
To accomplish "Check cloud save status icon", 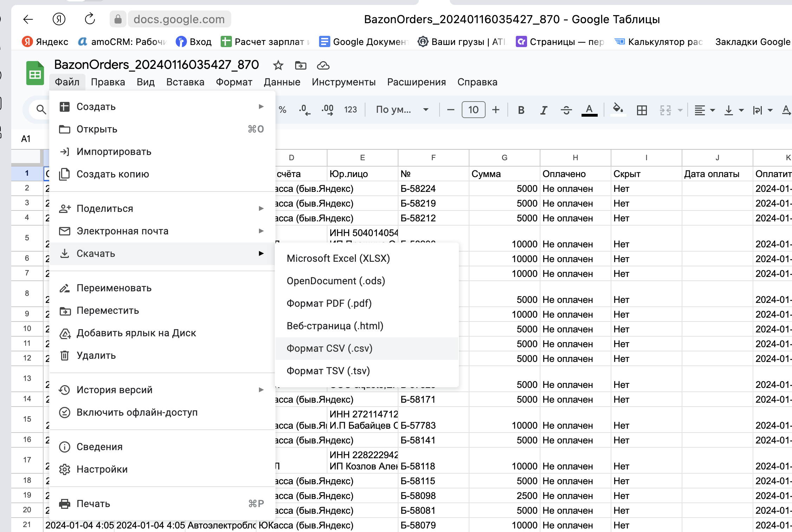I will [323, 65].
